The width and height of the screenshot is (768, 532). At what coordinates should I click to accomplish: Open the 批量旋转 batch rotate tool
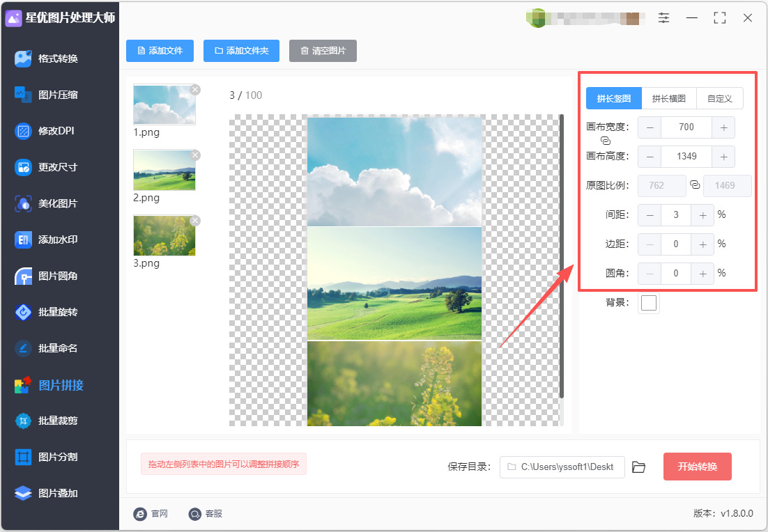point(47,312)
